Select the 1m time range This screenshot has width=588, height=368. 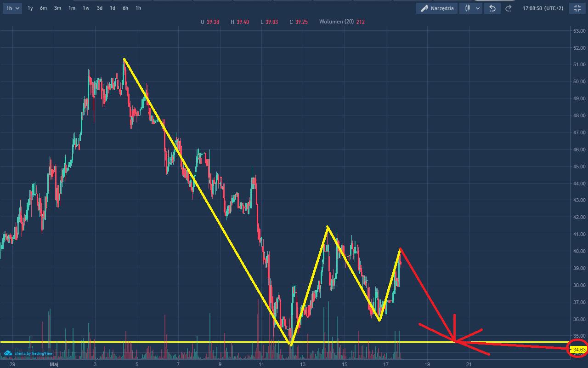coord(72,8)
